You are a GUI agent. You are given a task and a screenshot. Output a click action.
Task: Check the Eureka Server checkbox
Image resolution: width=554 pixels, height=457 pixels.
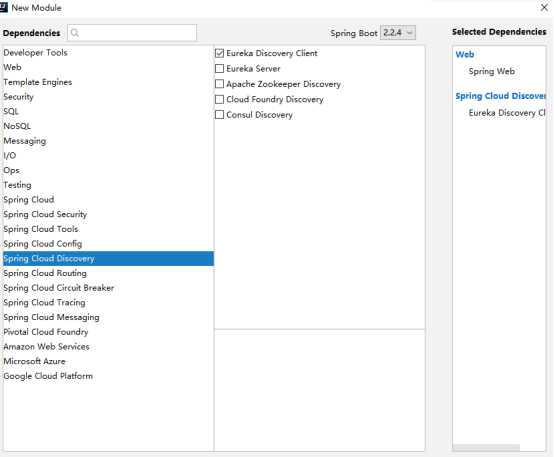tap(219, 69)
